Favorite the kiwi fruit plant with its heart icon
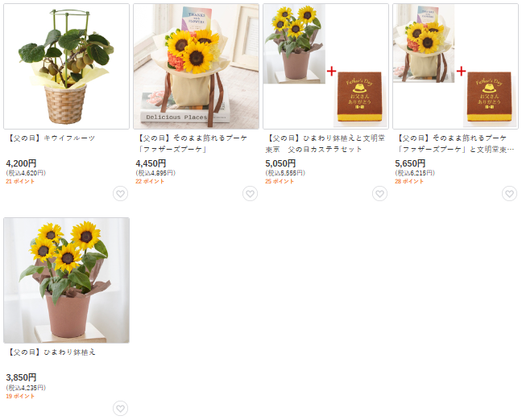This screenshot has width=522, height=420. (120, 193)
